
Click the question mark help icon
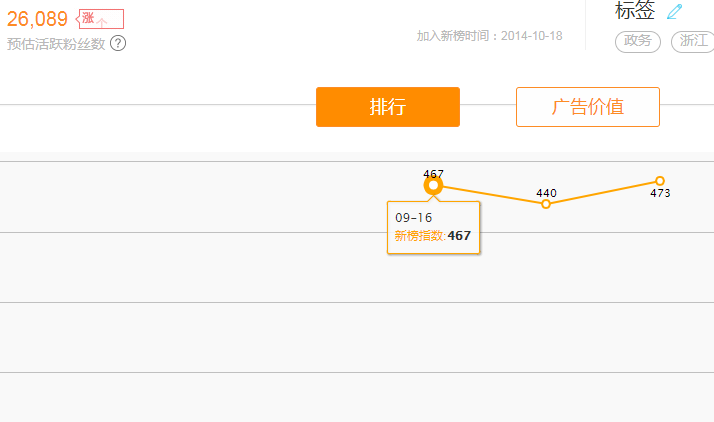(118, 43)
